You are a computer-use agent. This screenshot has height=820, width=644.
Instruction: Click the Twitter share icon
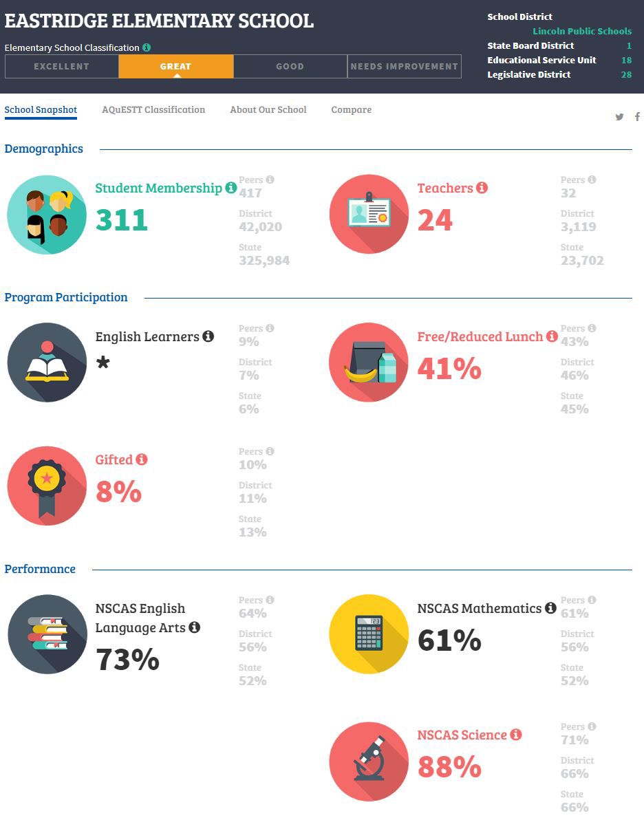619,117
